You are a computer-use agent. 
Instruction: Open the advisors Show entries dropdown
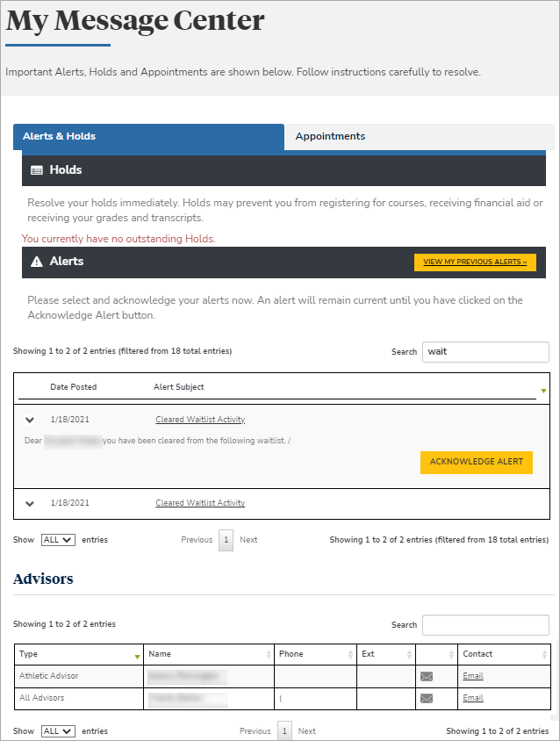tap(58, 731)
